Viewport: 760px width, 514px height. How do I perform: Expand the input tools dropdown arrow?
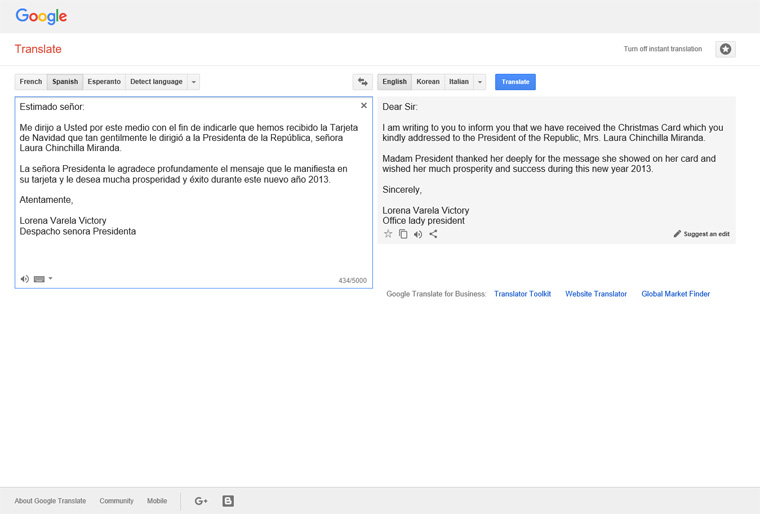pos(50,278)
